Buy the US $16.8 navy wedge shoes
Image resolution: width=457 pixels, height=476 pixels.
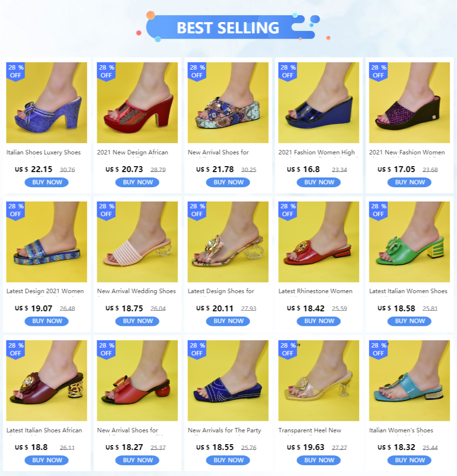point(319,182)
